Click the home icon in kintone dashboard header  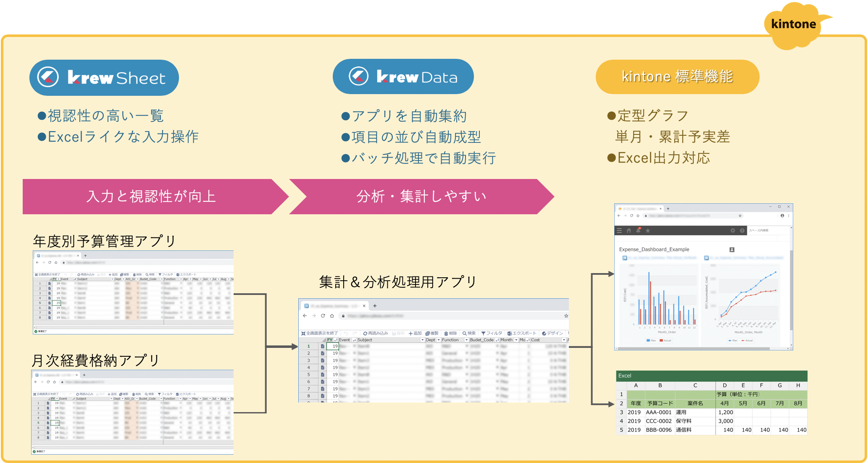[629, 230]
